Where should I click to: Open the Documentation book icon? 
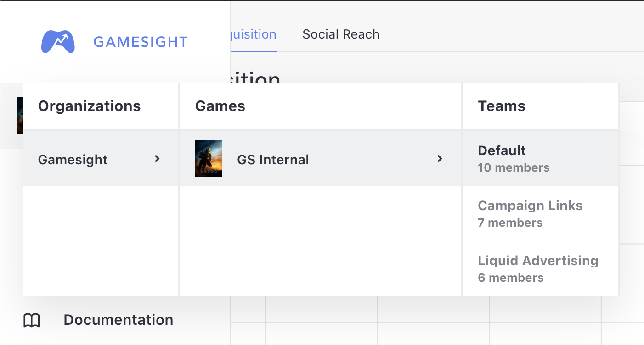(32, 320)
